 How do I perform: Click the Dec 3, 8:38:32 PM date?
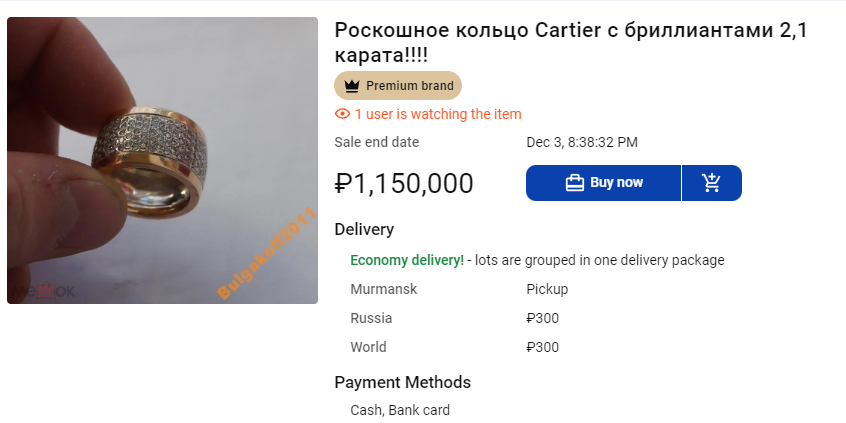pyautogui.click(x=582, y=142)
